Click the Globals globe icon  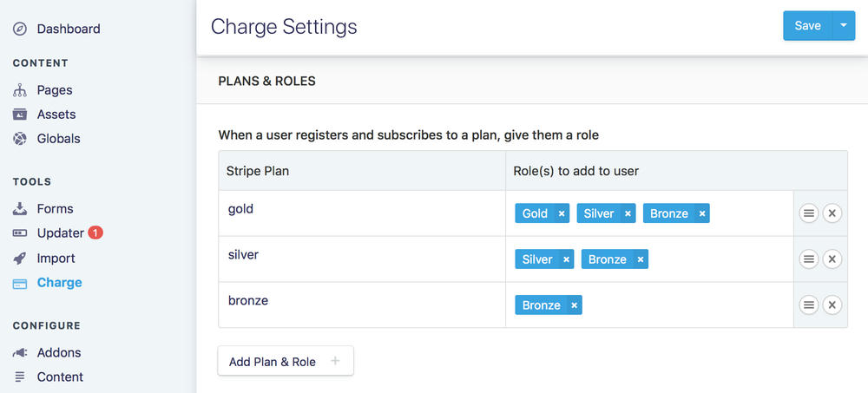pyautogui.click(x=20, y=139)
